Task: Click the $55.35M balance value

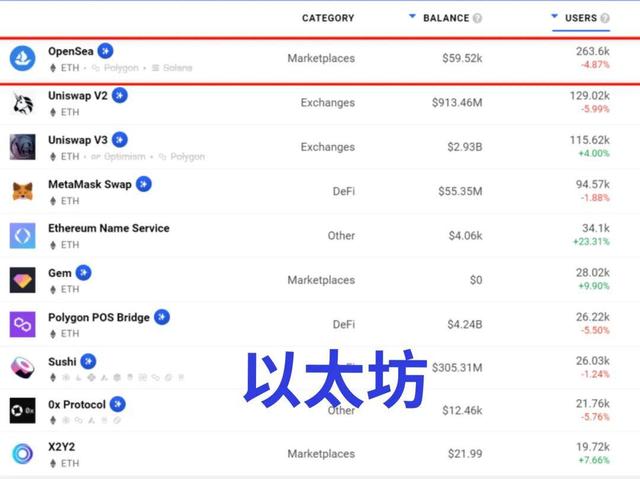Action: click(460, 191)
